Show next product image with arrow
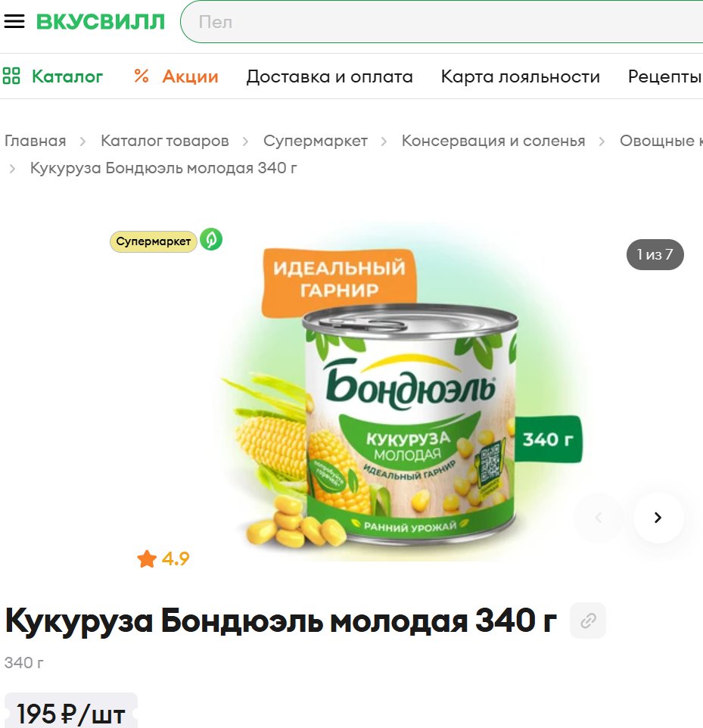The width and height of the screenshot is (703, 728). pos(658,517)
